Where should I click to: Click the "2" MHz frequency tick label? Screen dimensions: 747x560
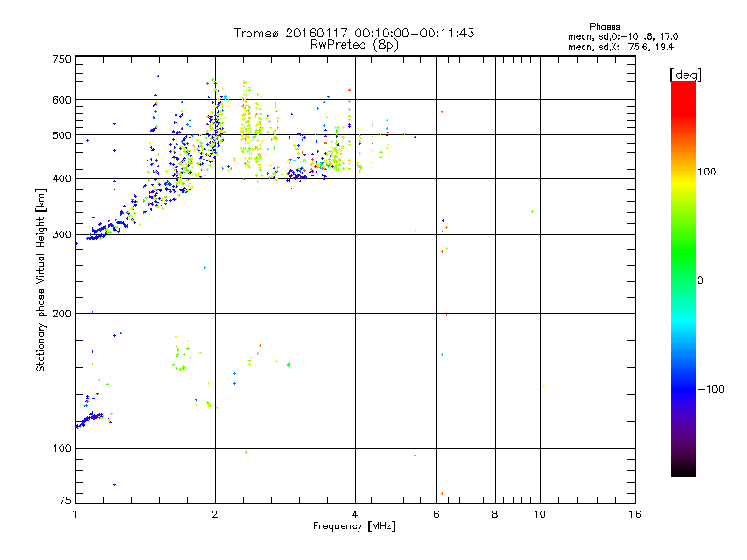pos(215,514)
